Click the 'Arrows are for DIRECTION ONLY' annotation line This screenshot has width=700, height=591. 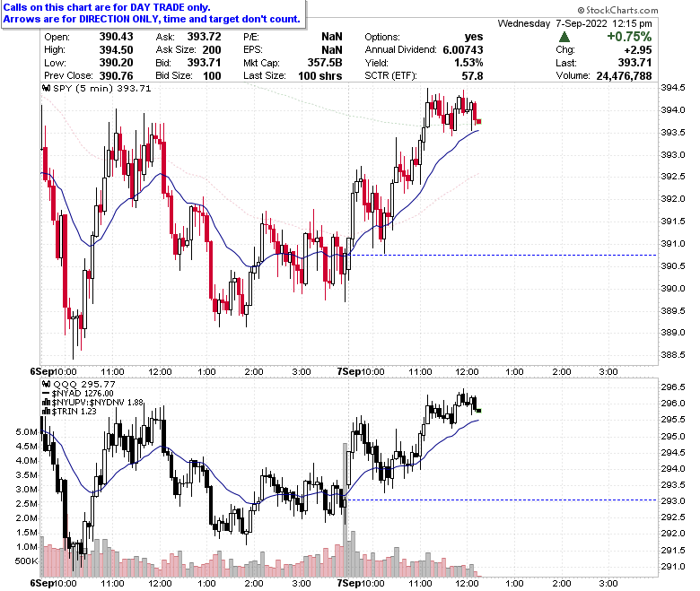pos(152,19)
